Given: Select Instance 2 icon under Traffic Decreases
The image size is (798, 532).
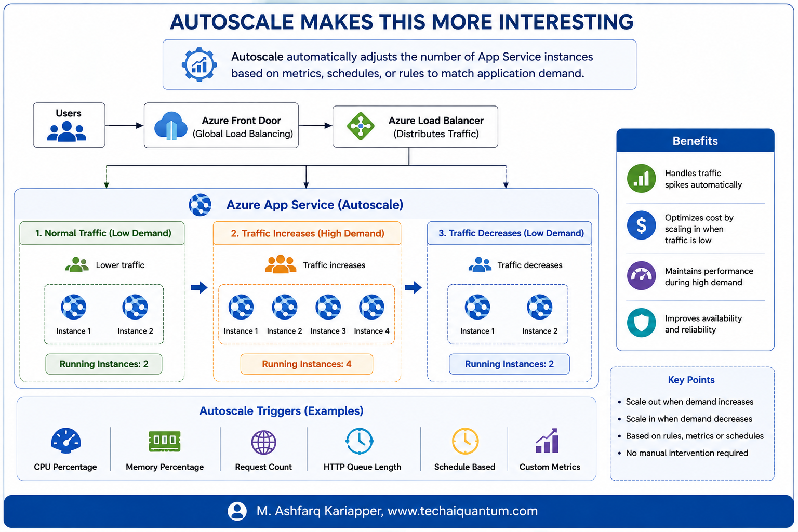Looking at the screenshot, I should (540, 307).
